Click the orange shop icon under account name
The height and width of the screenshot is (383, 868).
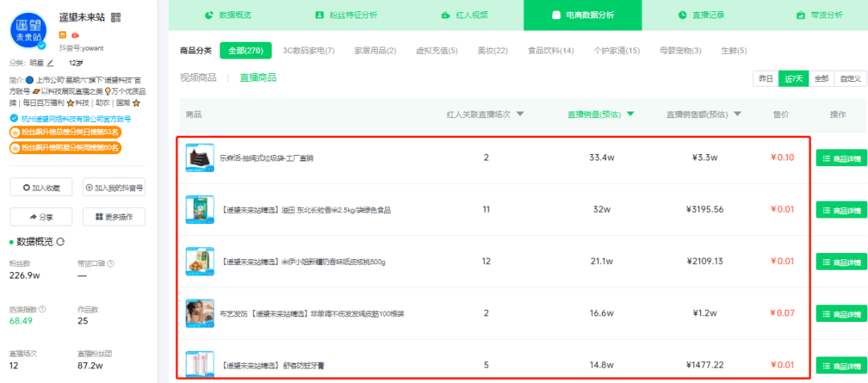click(x=63, y=35)
